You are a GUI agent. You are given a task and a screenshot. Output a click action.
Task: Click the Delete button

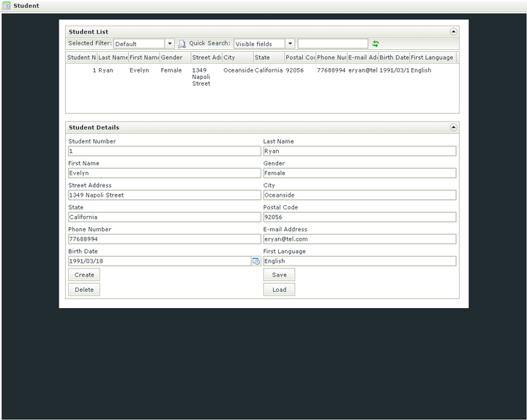84,289
